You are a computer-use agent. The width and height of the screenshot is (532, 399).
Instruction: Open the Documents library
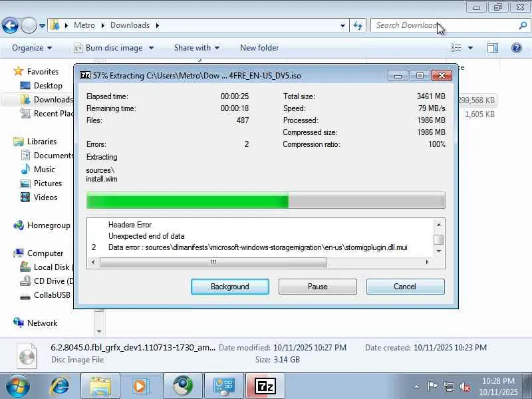point(47,156)
